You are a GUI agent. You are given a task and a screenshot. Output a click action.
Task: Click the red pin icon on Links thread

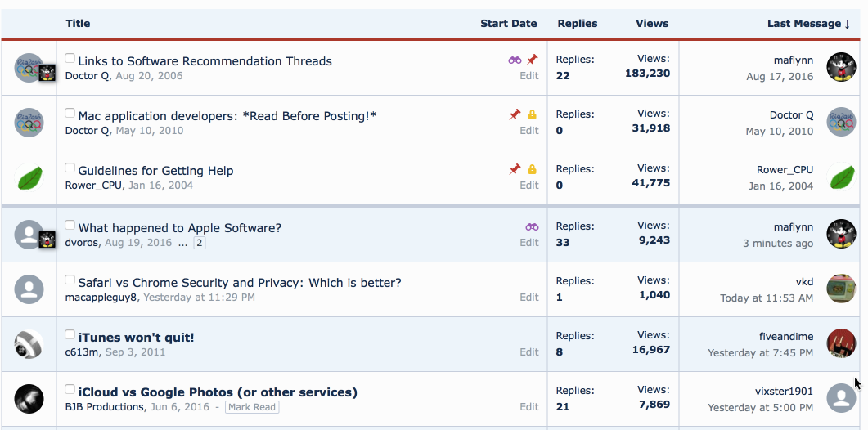[x=532, y=60]
